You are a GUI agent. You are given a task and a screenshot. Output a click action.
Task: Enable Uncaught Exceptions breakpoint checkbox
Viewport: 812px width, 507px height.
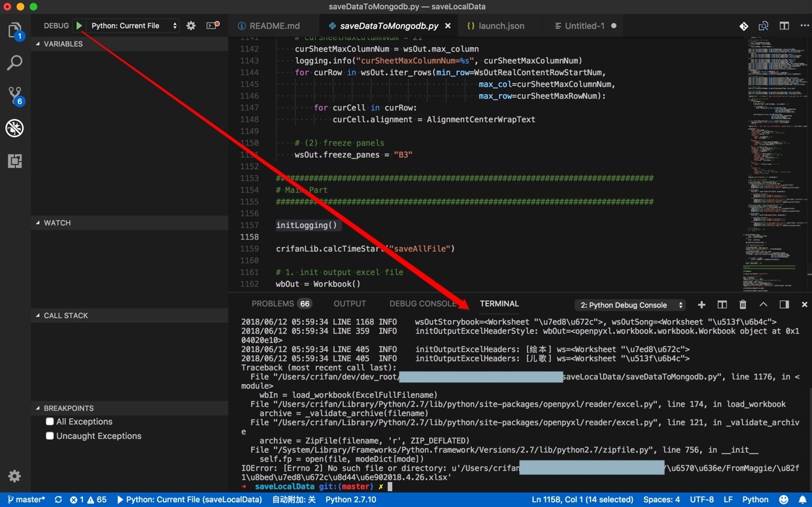coord(50,436)
